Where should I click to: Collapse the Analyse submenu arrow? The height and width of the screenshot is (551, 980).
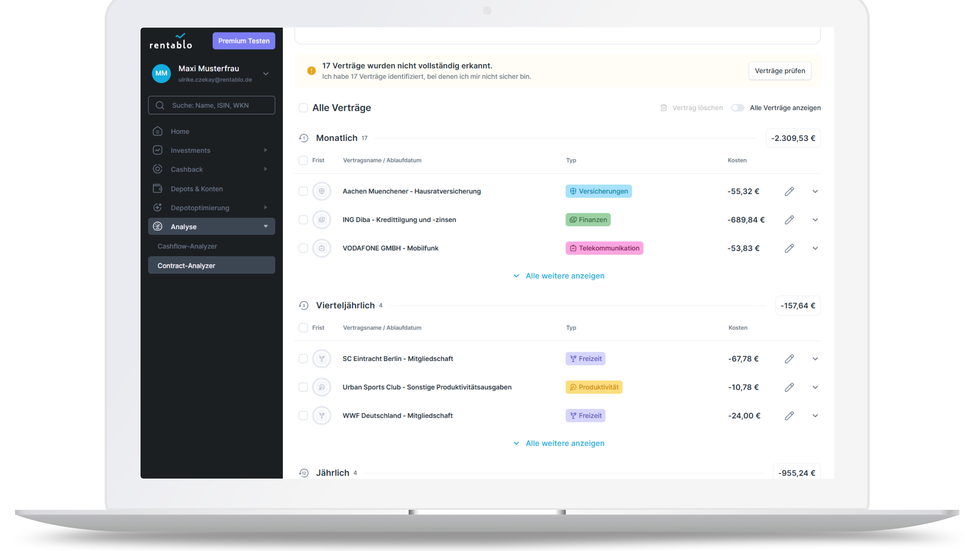266,227
